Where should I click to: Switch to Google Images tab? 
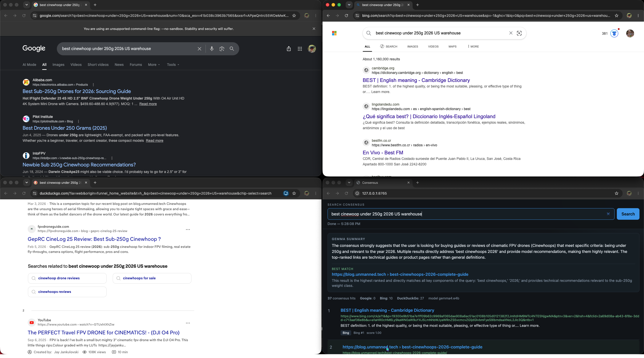click(58, 65)
